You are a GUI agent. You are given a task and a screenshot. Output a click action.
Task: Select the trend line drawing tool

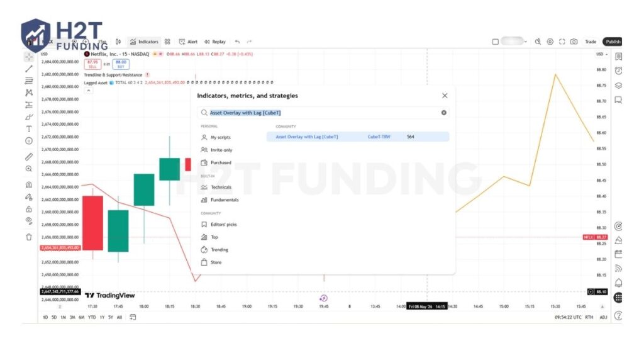[x=29, y=69]
